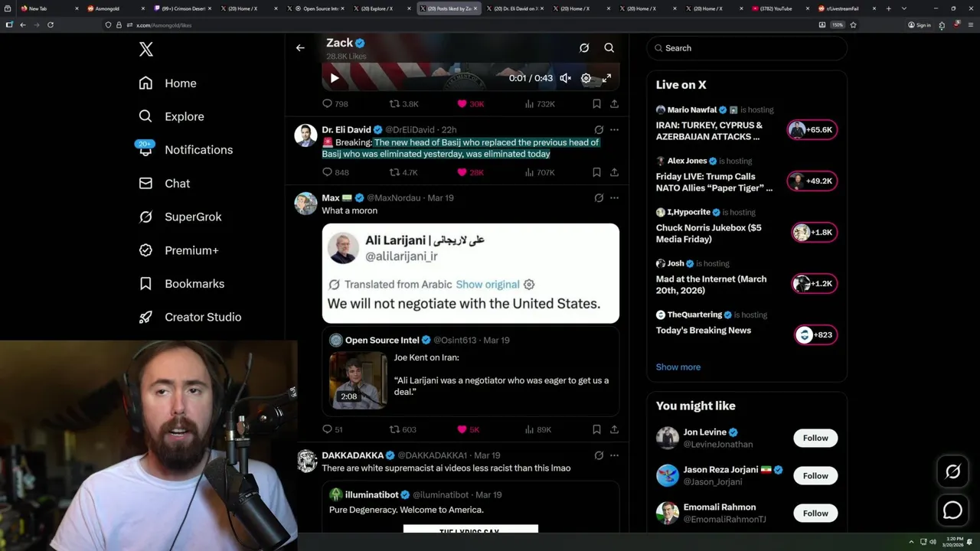Screen dimensions: 980x551
Task: Click Sign in on browser toolbar
Action: click(x=920, y=24)
